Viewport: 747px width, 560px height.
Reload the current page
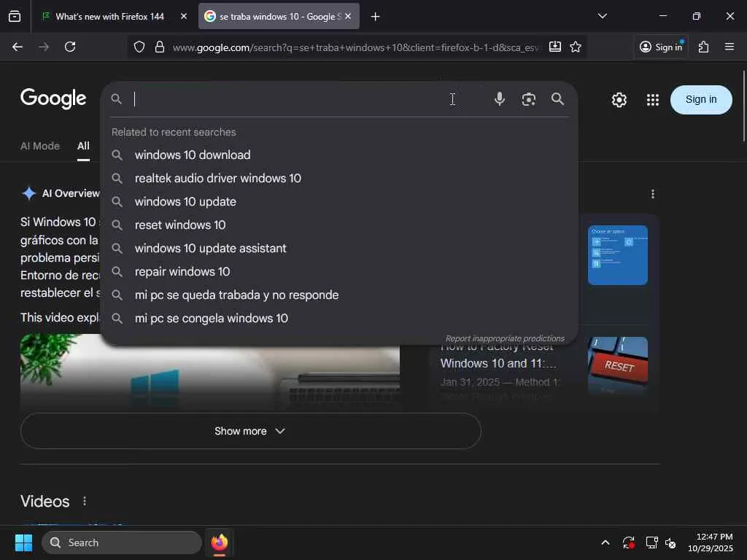pos(70,47)
